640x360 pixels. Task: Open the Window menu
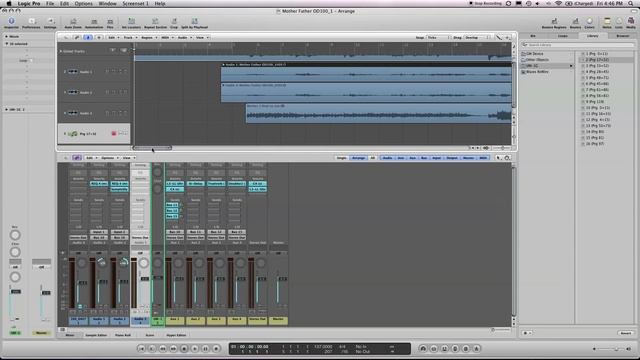pyautogui.click(x=107, y=3)
